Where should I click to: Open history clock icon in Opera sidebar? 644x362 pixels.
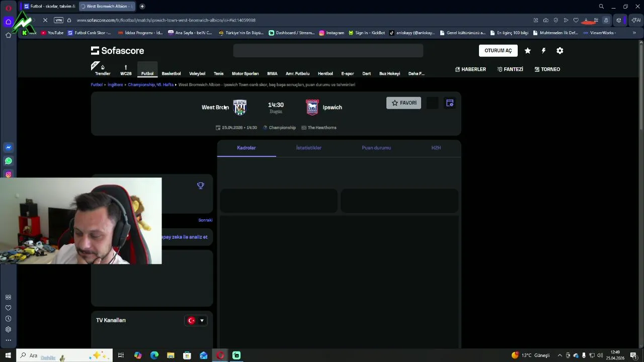8,319
